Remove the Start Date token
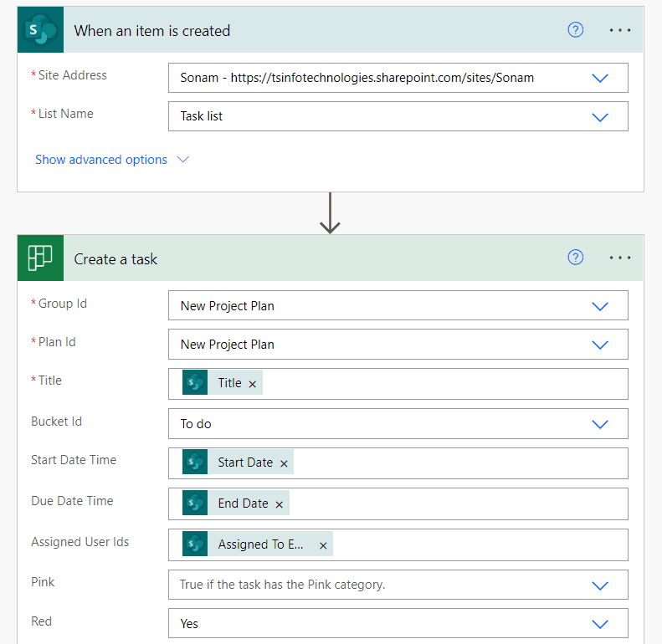The image size is (662, 644). [285, 463]
